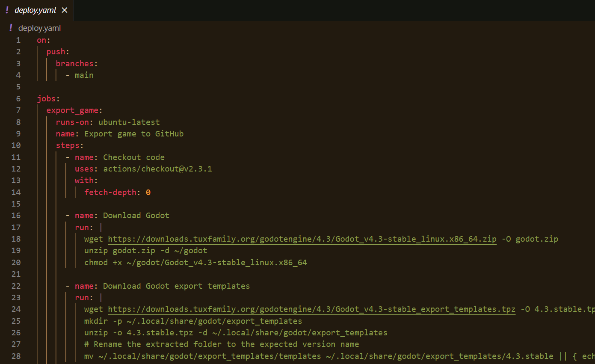This screenshot has width=595, height=364.
Task: Click line number 28 in the gutter
Action: click(16, 356)
